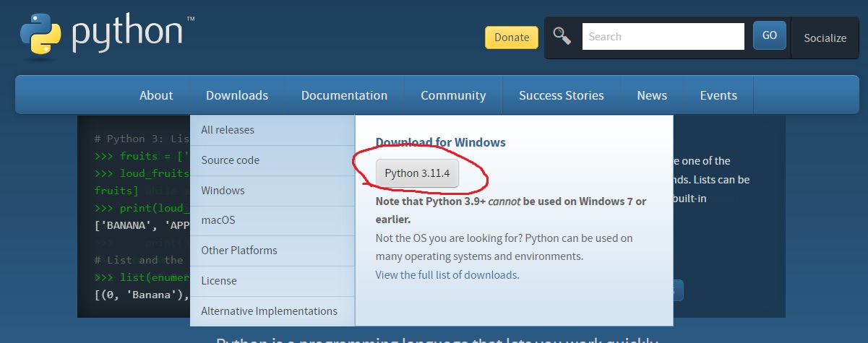
Task: Download Python 3.11.4 for Windows
Action: pyautogui.click(x=417, y=173)
